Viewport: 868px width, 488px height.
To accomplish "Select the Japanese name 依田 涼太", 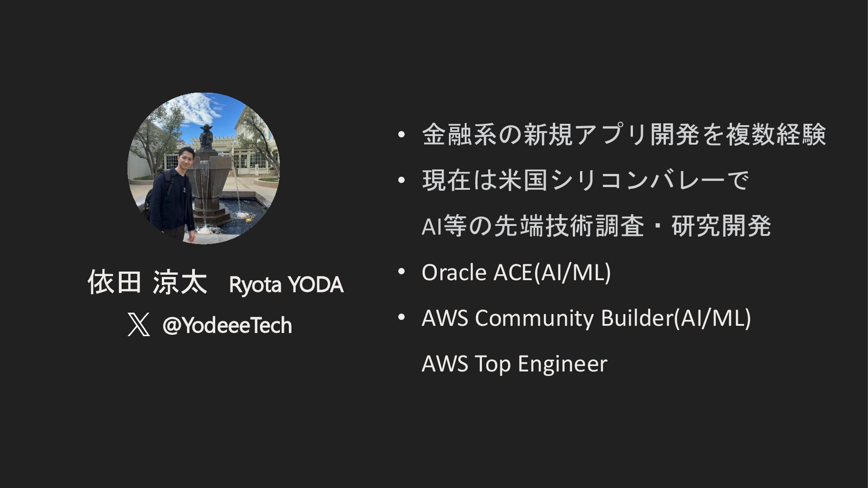I will coord(147,283).
